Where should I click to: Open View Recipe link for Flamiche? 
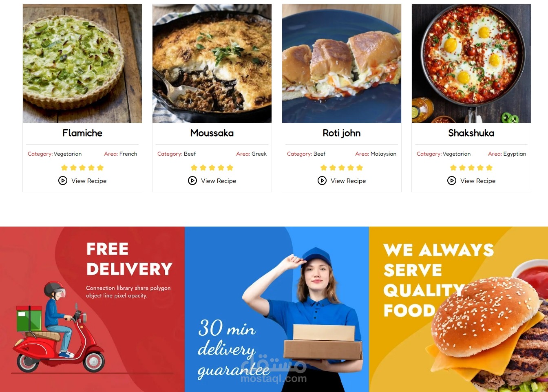pos(89,181)
